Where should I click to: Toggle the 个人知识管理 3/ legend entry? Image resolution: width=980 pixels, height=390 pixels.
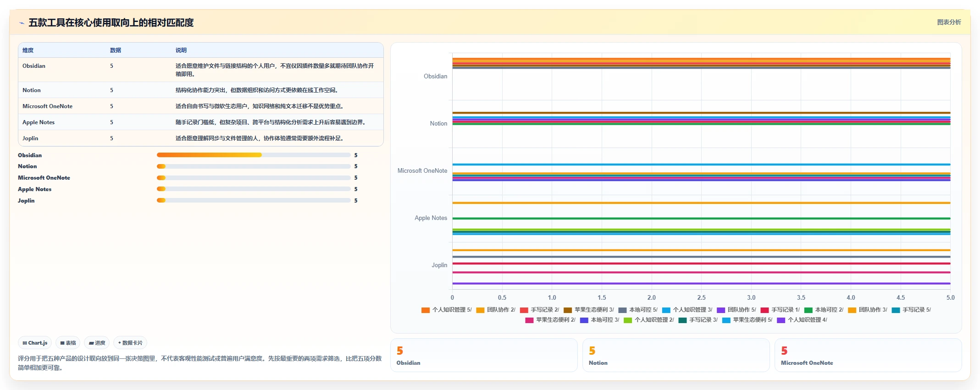point(687,310)
